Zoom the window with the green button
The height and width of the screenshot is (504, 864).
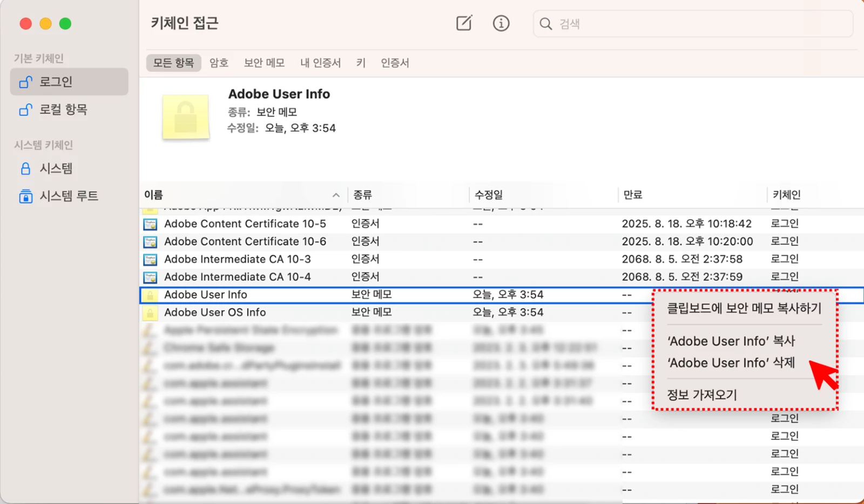click(65, 24)
